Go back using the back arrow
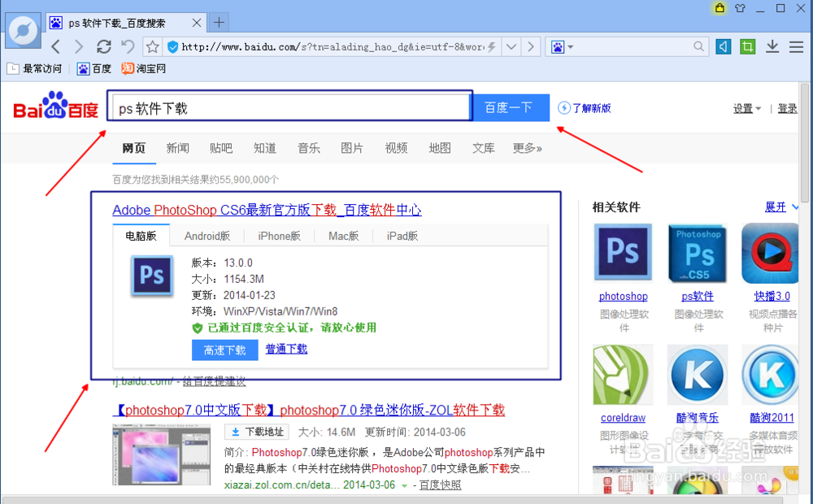 (x=54, y=46)
